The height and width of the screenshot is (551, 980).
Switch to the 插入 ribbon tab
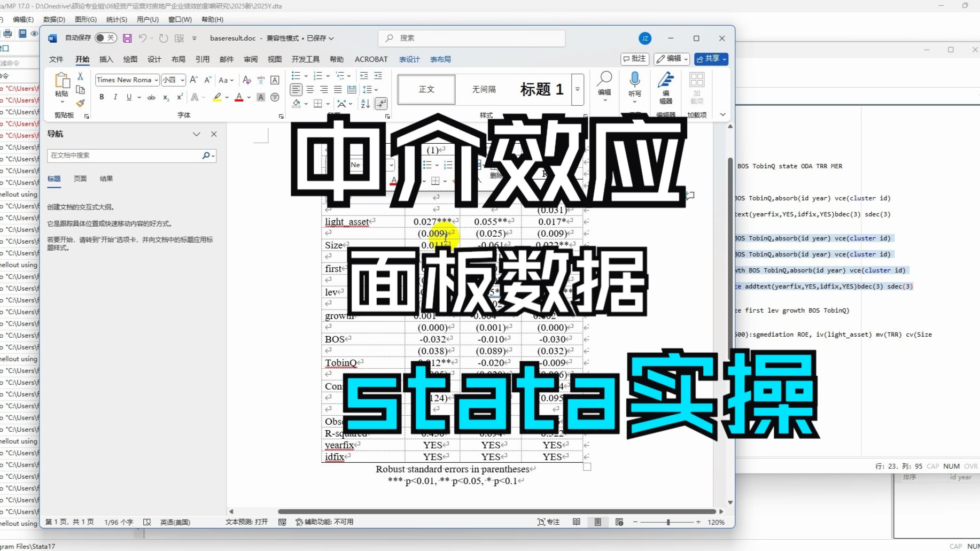(x=106, y=59)
